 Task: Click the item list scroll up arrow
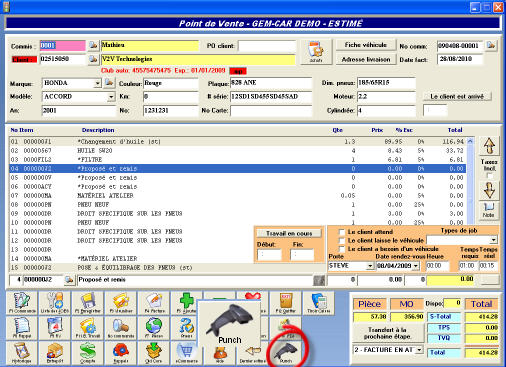(470, 141)
